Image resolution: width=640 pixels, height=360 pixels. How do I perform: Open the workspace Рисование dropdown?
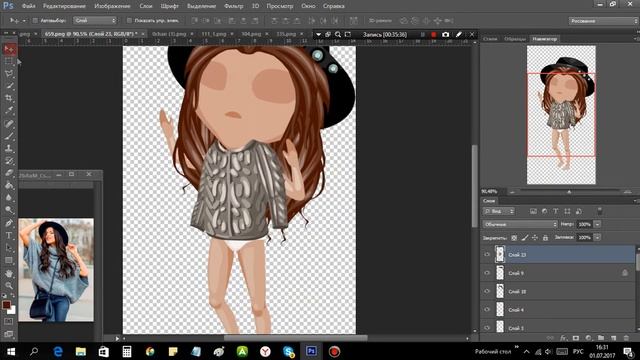click(603, 21)
